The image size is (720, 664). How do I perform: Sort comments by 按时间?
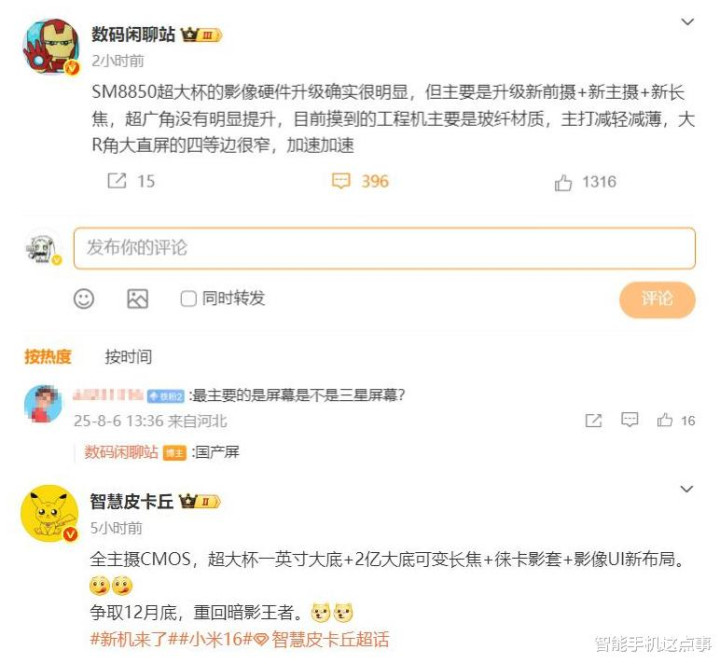[128, 356]
